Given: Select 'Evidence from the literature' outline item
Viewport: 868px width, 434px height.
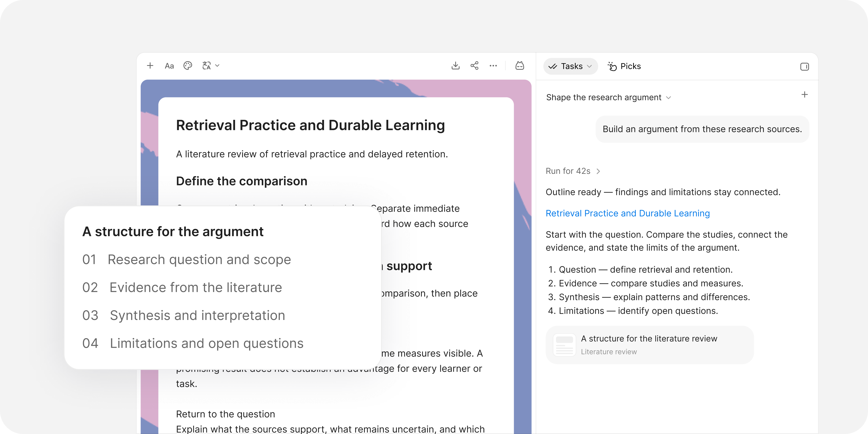Looking at the screenshot, I should coord(182,287).
